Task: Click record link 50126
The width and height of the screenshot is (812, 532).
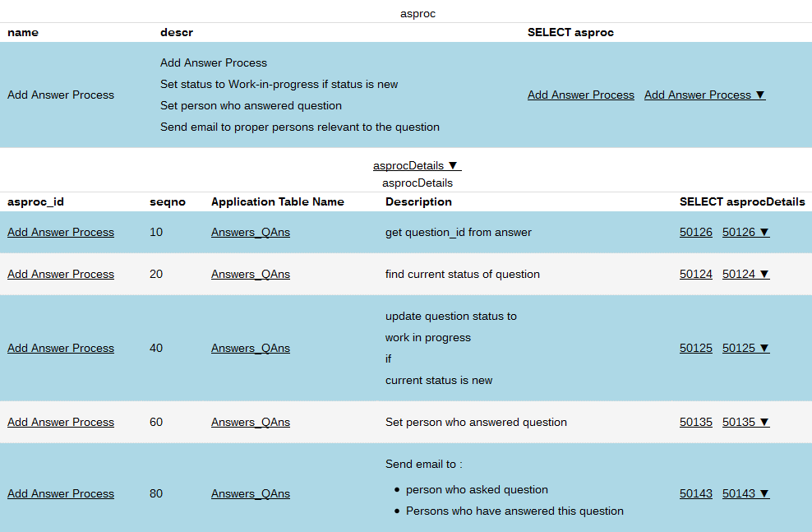Action: coord(695,232)
